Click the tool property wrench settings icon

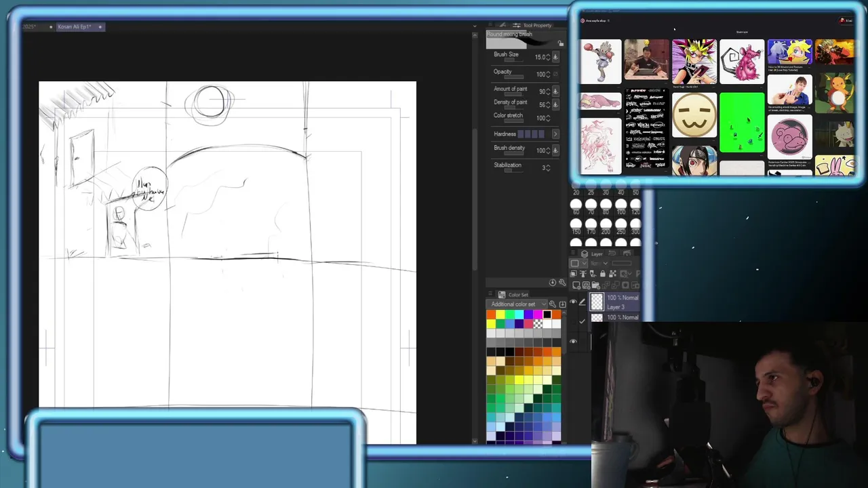pyautogui.click(x=562, y=283)
